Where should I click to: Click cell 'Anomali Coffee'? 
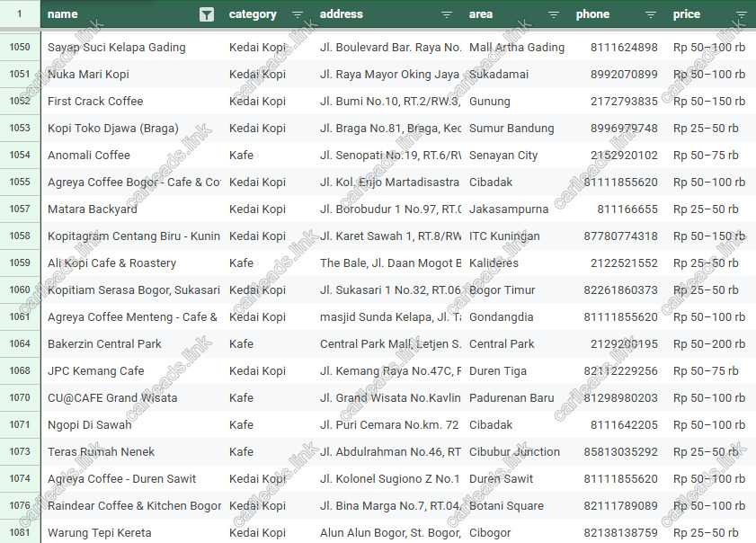131,156
